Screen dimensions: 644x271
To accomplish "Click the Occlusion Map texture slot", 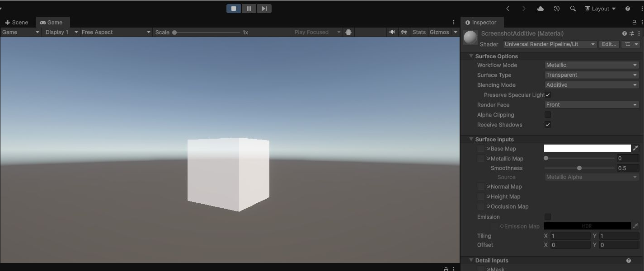I will pos(481,206).
